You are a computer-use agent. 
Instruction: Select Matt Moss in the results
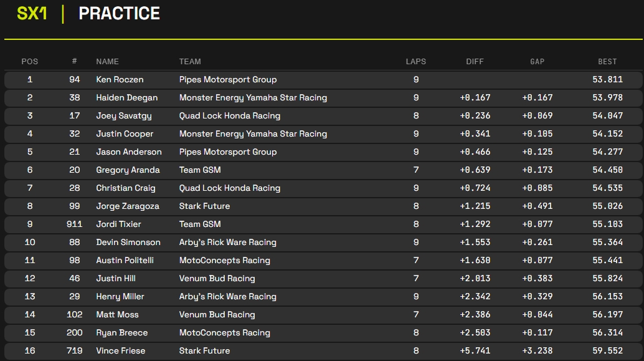(117, 314)
